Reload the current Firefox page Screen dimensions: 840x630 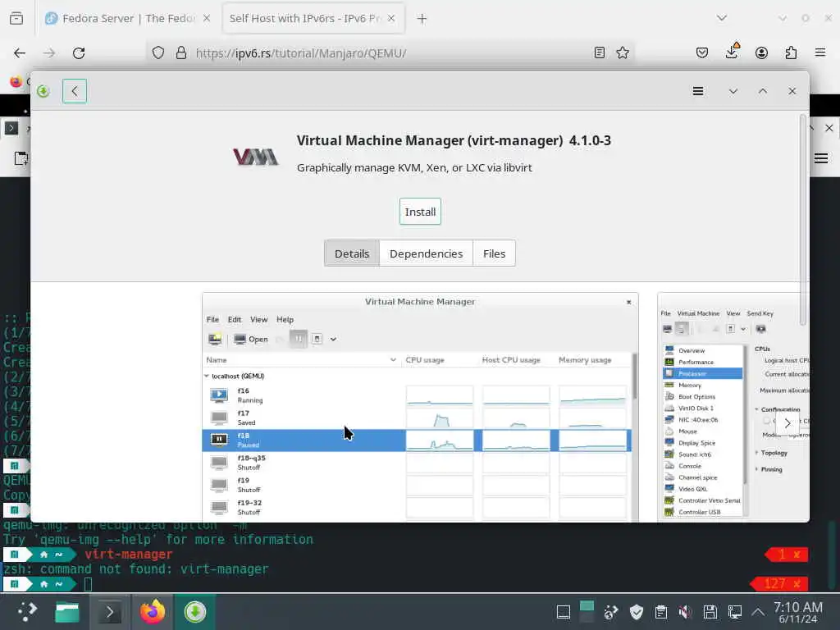click(x=79, y=53)
